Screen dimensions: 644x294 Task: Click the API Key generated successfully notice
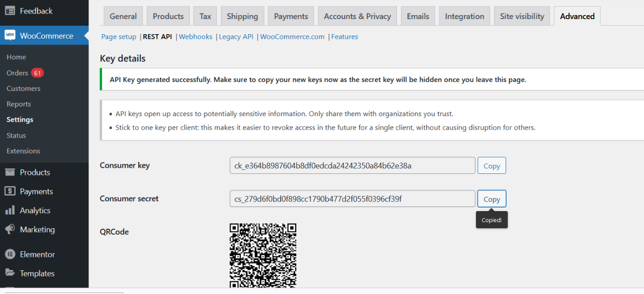(318, 79)
